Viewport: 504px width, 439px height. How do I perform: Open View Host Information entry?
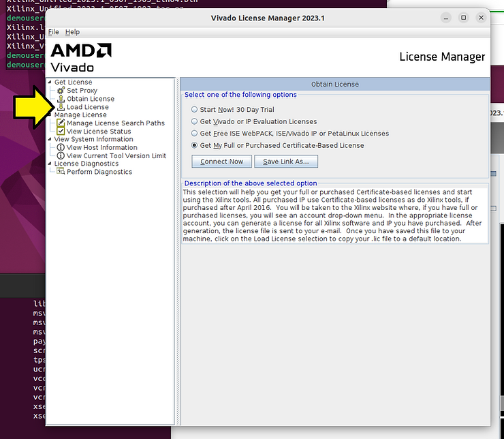tap(102, 147)
